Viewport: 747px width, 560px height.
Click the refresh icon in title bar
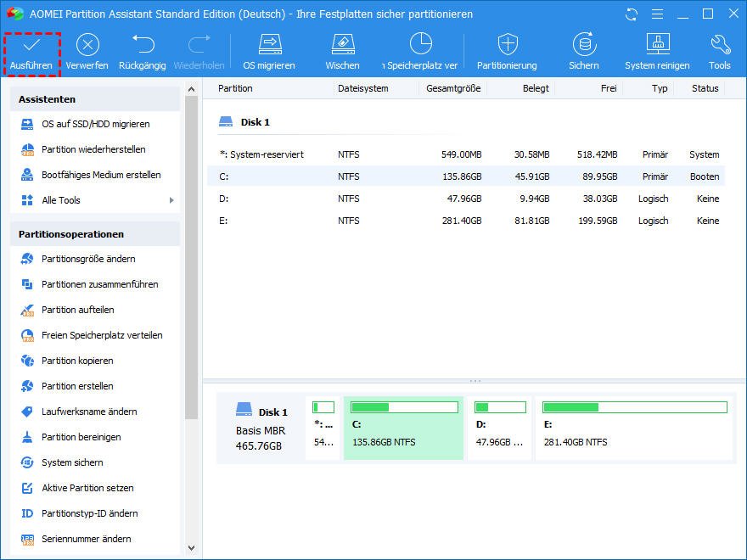tap(631, 14)
